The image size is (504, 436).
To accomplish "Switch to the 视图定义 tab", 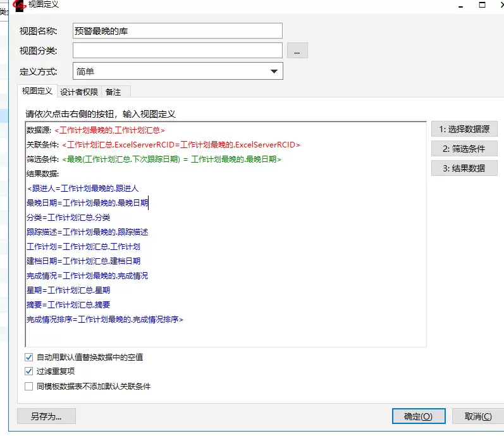I will click(37, 91).
